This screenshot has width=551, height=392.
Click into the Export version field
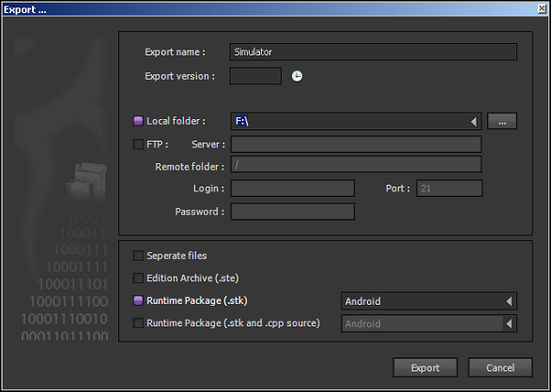click(255, 76)
